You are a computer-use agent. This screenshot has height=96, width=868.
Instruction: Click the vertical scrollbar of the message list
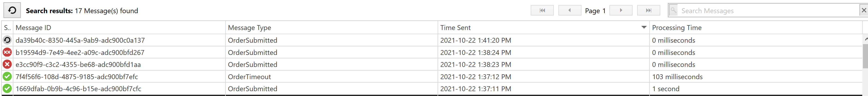point(865,64)
